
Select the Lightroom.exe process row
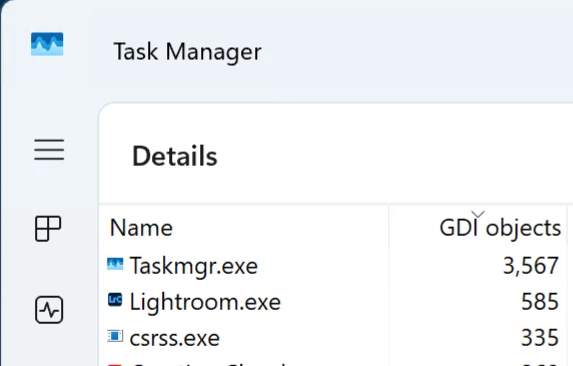333,301
